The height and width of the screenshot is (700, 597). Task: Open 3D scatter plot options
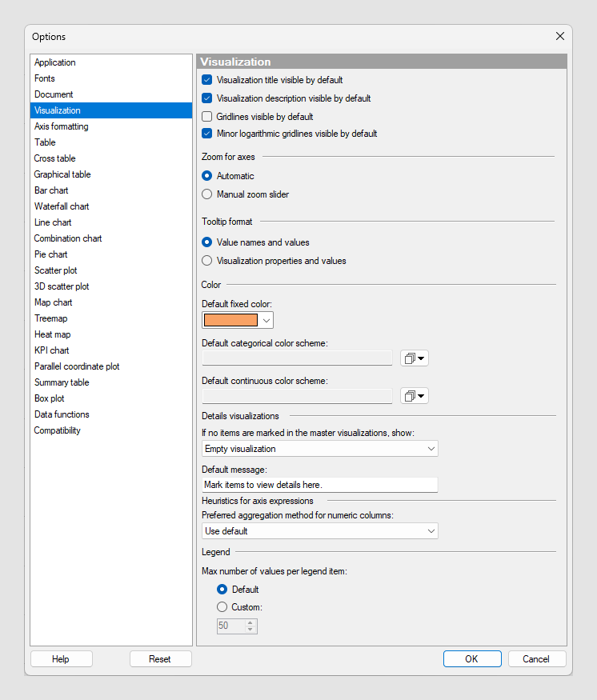pyautogui.click(x=111, y=286)
